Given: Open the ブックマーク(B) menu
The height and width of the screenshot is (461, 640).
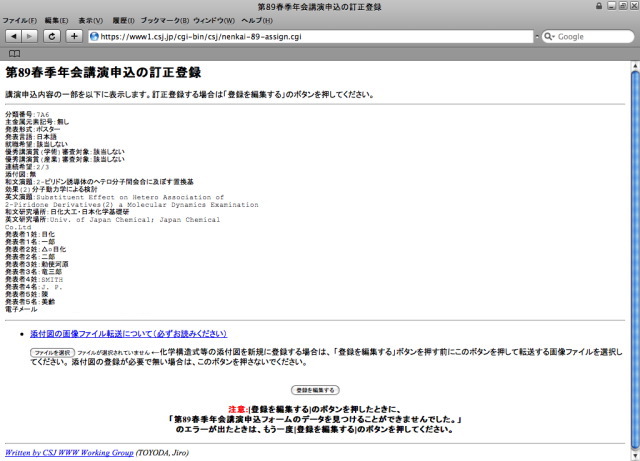Looking at the screenshot, I should click(x=164, y=20).
